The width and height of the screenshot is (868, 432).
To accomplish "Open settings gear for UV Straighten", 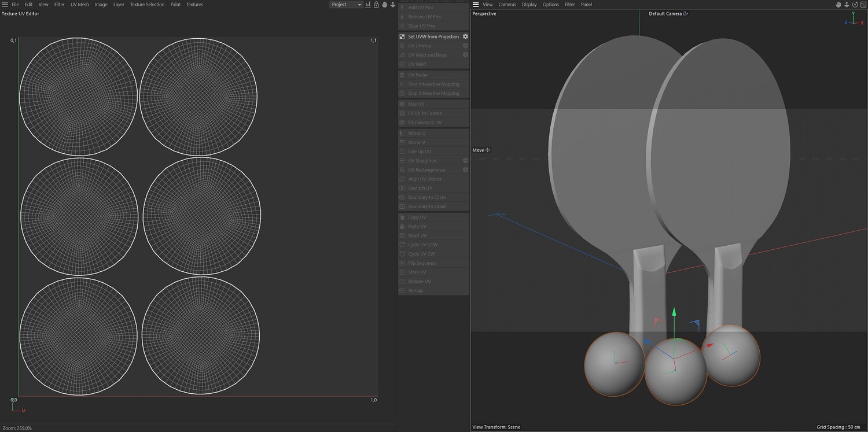I will pos(465,161).
